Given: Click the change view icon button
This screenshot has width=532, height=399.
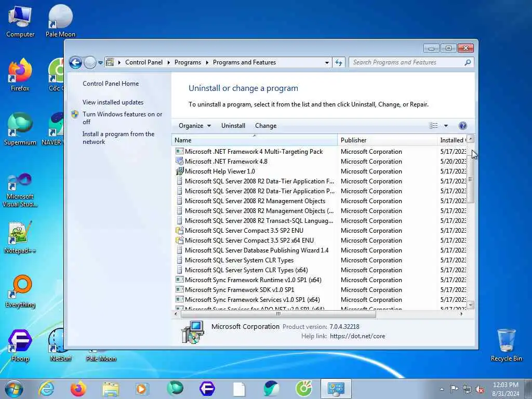Looking at the screenshot, I should click(434, 126).
